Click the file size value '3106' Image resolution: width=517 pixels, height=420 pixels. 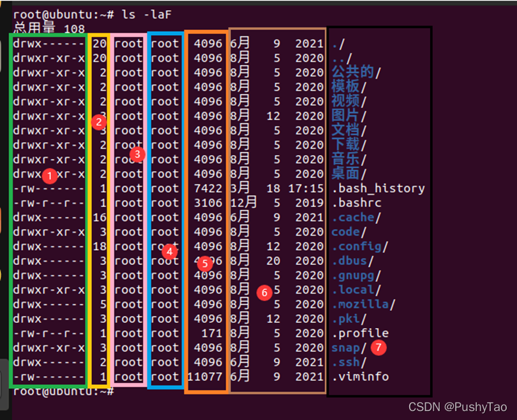pyautogui.click(x=208, y=203)
